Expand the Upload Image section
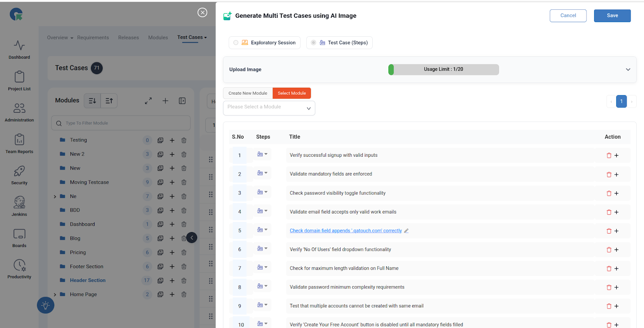The image size is (644, 328). [627, 70]
